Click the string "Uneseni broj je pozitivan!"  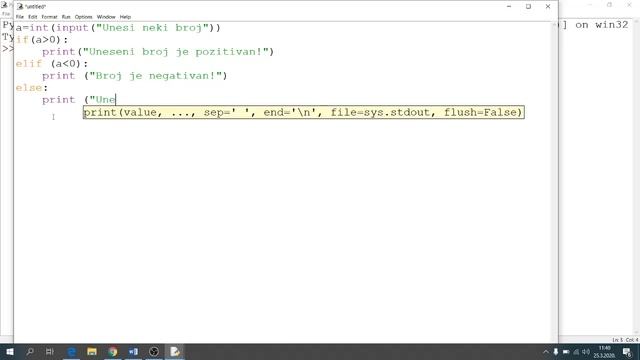pos(175,52)
